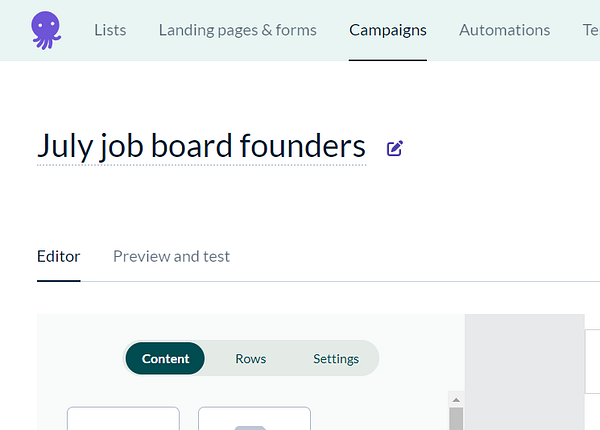The image size is (600, 430).
Task: Navigate to Automations
Action: [504, 30]
